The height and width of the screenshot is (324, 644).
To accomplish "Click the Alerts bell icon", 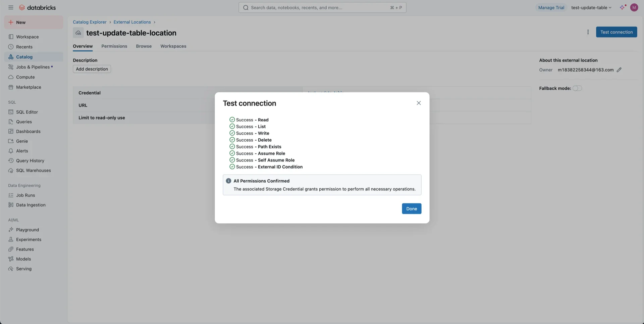I will click(11, 151).
